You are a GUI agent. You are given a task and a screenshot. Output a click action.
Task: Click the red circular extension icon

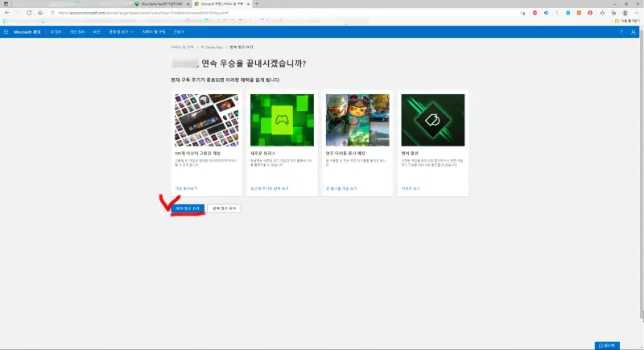tap(590, 13)
